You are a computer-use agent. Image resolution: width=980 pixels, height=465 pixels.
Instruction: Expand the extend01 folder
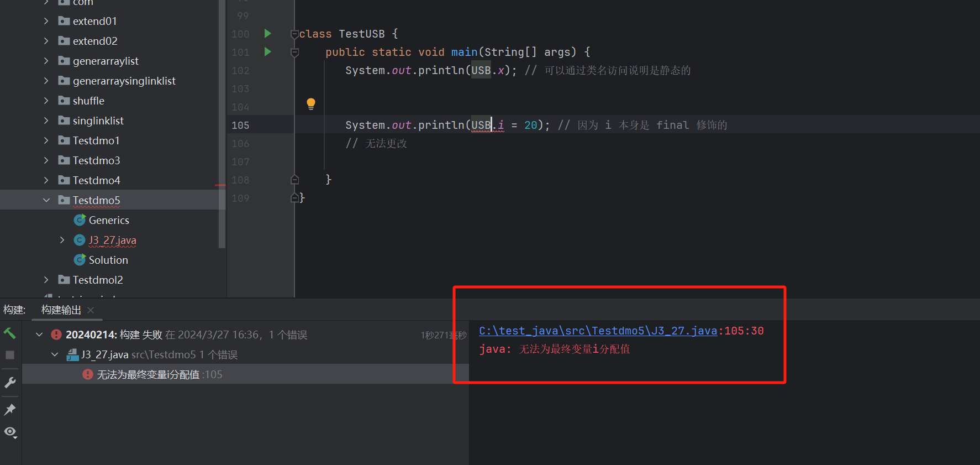[x=46, y=21]
